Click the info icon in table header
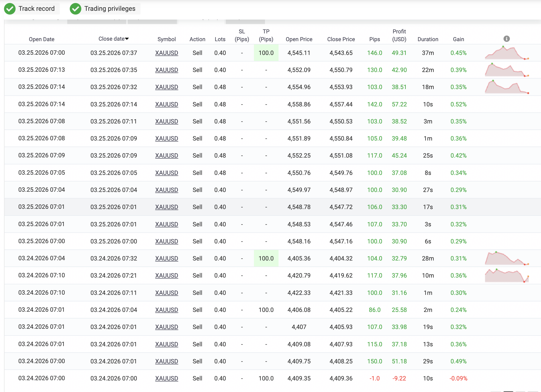 point(506,39)
